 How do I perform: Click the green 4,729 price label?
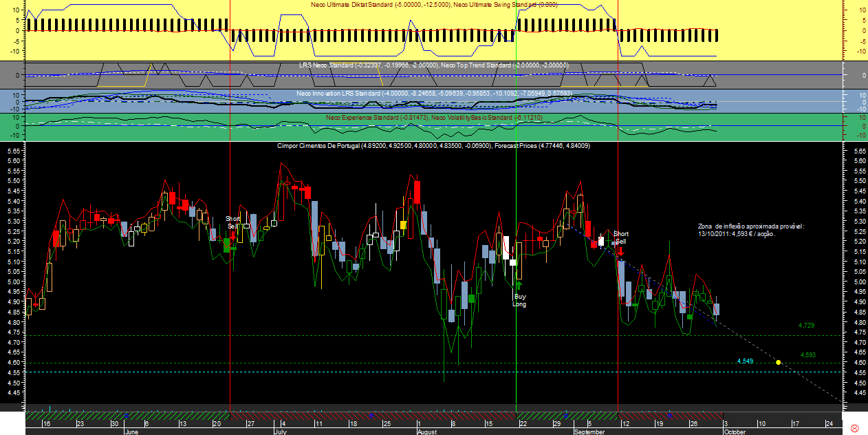(806, 325)
